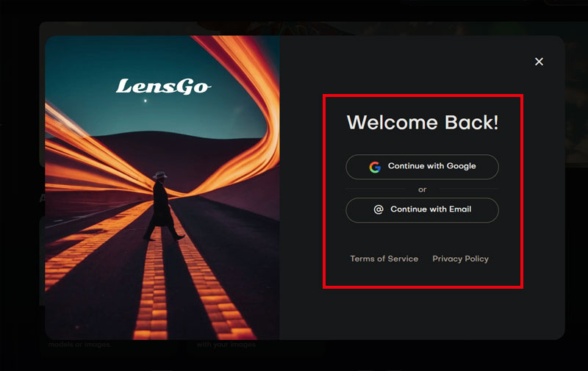Click the @ email icon
Viewport: 588px width, 371px height.
(x=379, y=209)
